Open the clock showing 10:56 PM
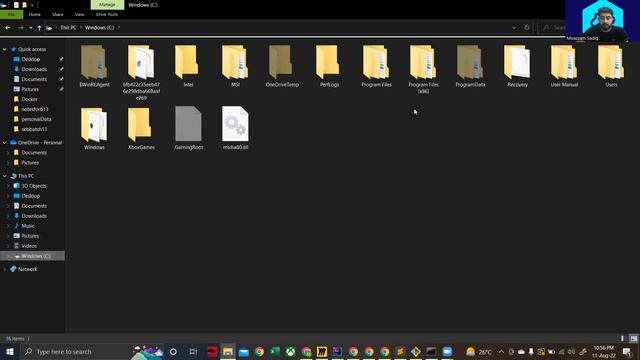The width and height of the screenshot is (640, 360). click(604, 351)
